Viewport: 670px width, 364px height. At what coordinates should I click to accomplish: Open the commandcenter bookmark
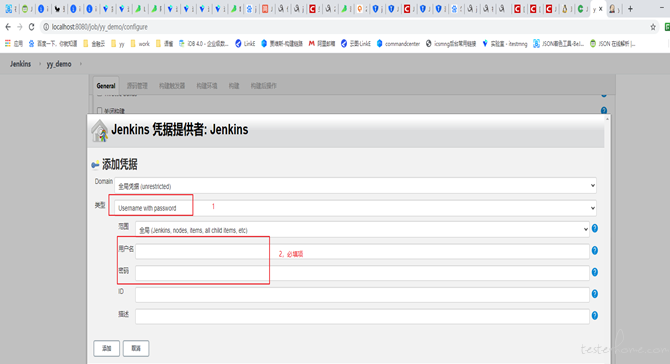click(398, 44)
